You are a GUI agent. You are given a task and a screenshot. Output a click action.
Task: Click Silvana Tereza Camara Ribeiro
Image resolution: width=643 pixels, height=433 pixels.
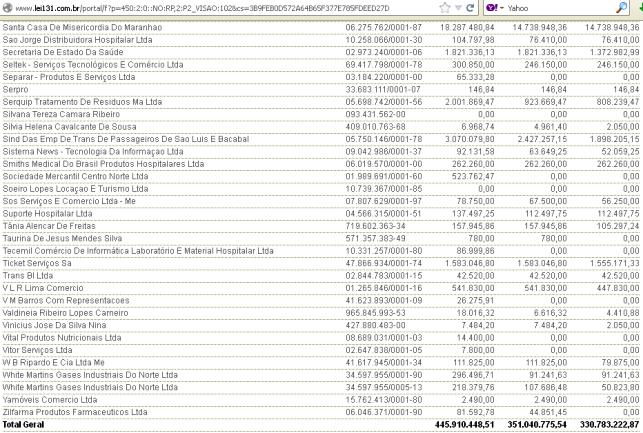[x=61, y=114]
